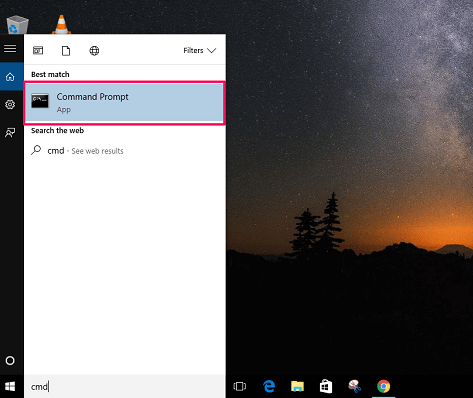Click the 'Search the web' heading text
Viewport: 473px width, 398px height.
57,130
